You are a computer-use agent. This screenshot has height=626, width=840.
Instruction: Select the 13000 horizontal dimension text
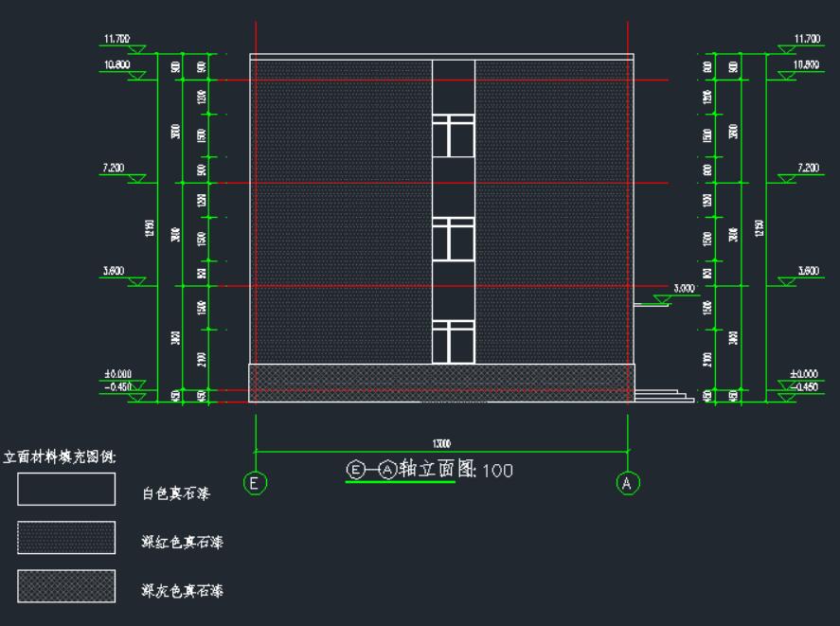pos(441,443)
